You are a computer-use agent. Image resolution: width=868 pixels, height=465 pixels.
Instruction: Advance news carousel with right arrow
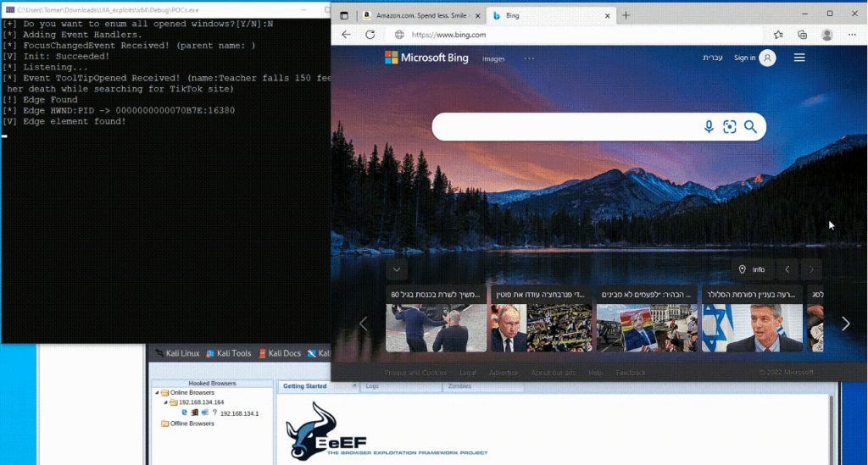pos(845,324)
